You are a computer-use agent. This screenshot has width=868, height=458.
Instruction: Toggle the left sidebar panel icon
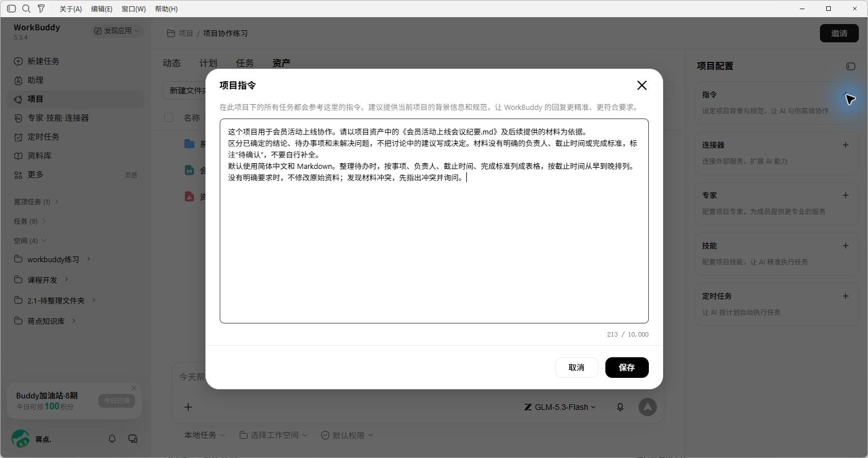pos(11,9)
